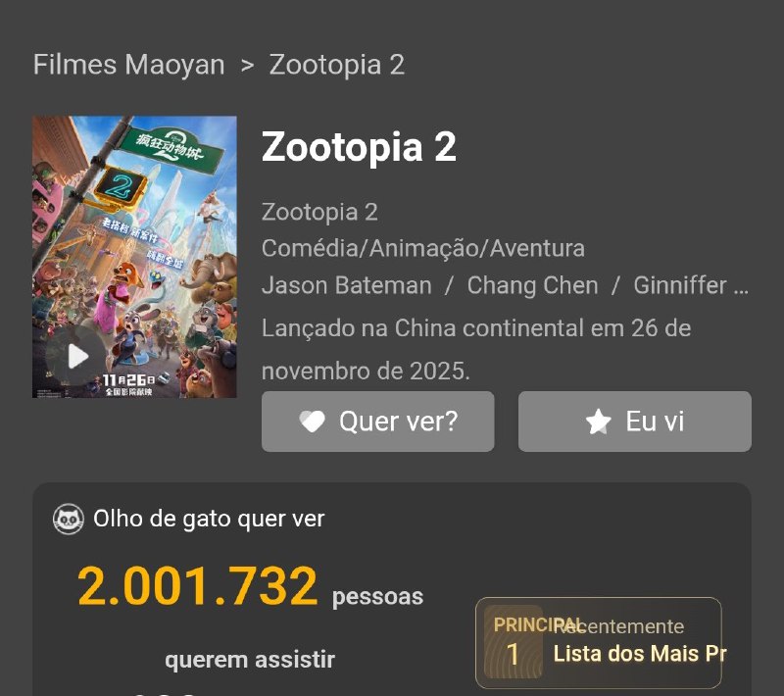The height and width of the screenshot is (696, 784).
Task: Click the breadcrumb separator arrow
Action: click(247, 65)
